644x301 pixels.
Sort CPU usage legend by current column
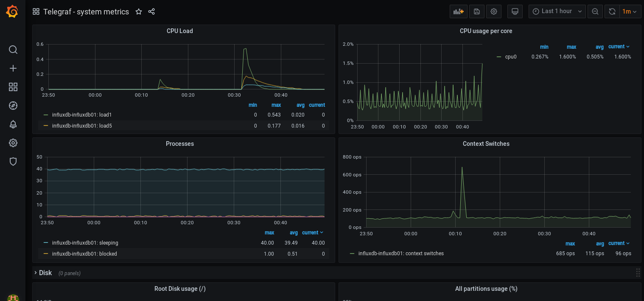[619, 47]
